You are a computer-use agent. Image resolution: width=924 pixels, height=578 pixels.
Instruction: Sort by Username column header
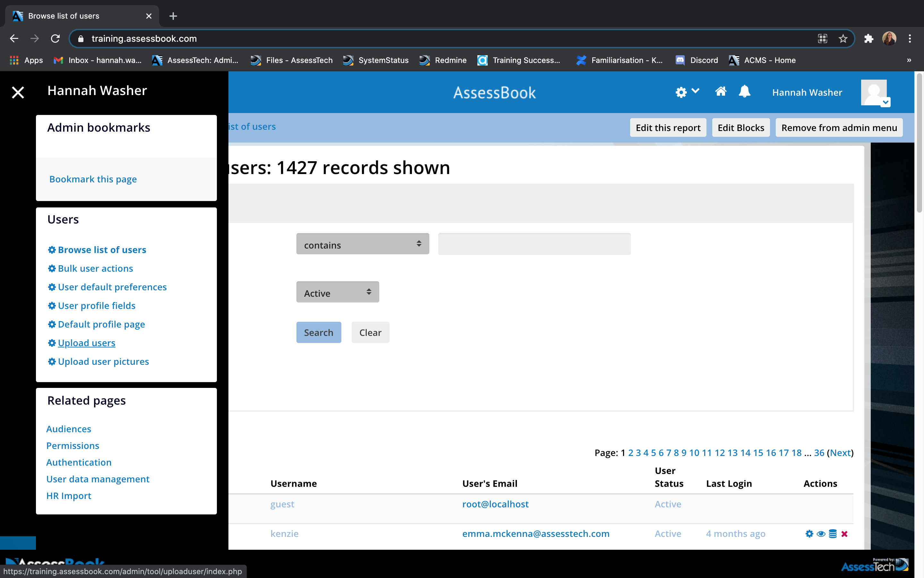(294, 484)
